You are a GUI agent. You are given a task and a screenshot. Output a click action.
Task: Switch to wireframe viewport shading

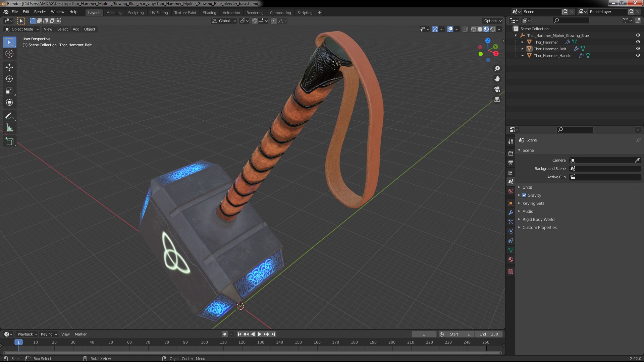pos(474,29)
